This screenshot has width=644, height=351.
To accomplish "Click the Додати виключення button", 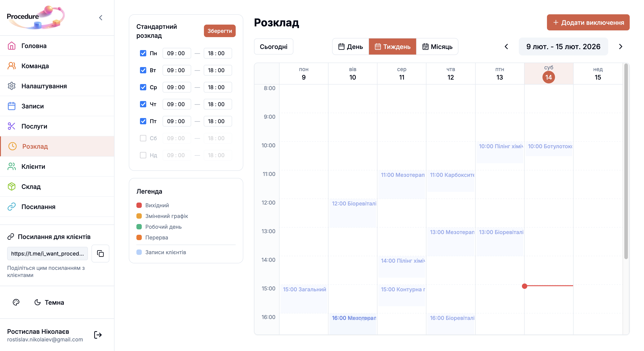I will click(588, 23).
